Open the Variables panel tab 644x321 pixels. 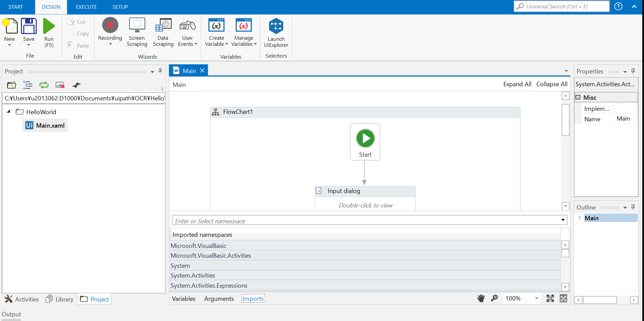click(x=184, y=299)
